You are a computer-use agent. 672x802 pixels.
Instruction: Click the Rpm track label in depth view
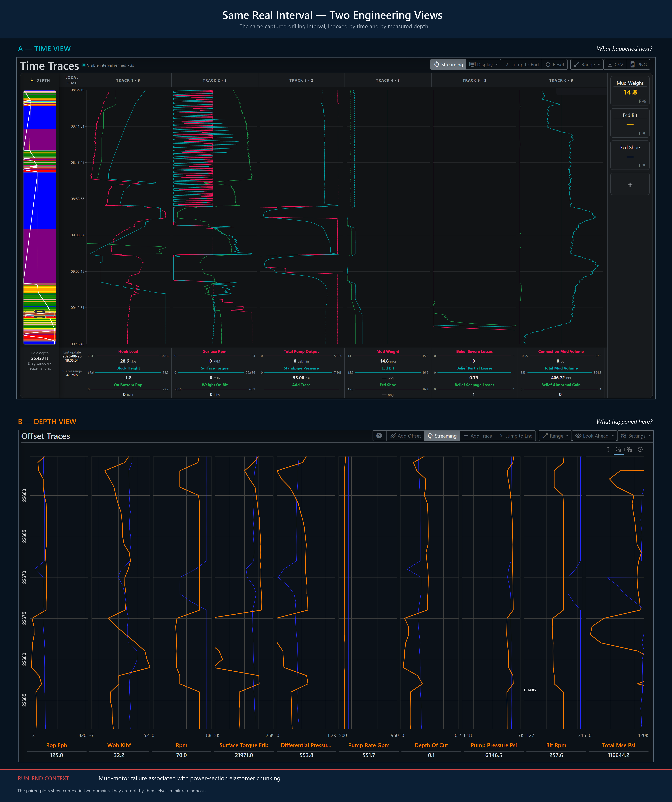pyautogui.click(x=181, y=745)
